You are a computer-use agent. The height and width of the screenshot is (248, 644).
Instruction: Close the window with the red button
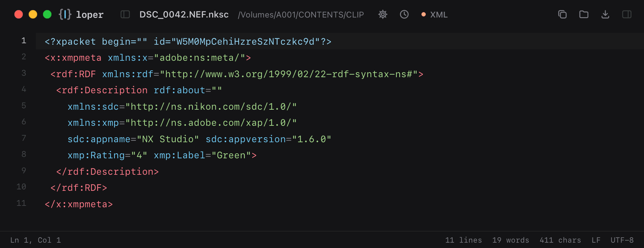coord(19,14)
